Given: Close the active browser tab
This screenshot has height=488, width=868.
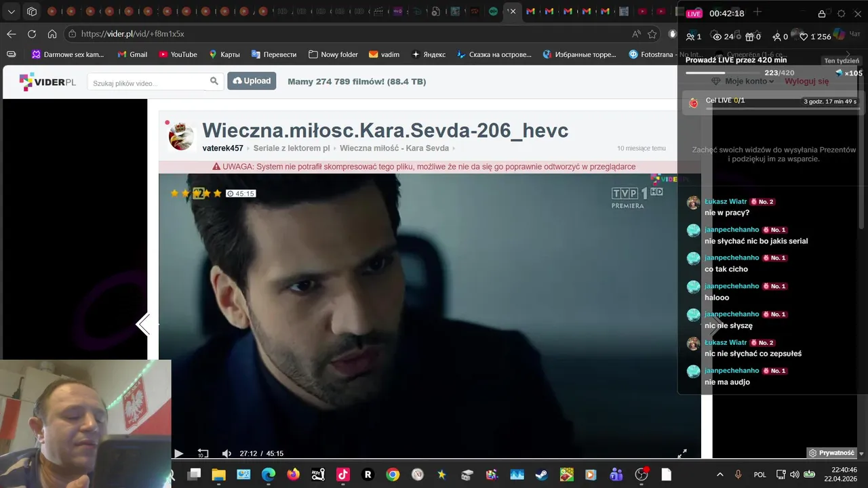Looking at the screenshot, I should (513, 12).
